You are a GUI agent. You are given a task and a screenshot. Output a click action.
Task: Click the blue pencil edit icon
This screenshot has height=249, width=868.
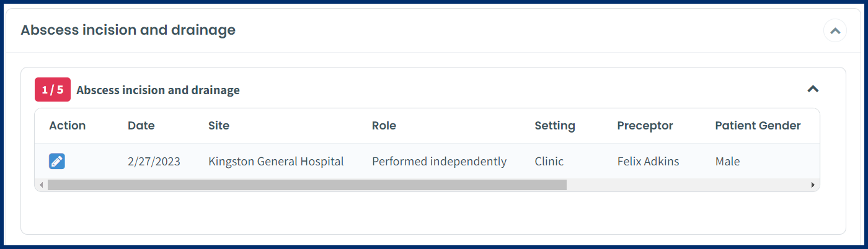[57, 162]
